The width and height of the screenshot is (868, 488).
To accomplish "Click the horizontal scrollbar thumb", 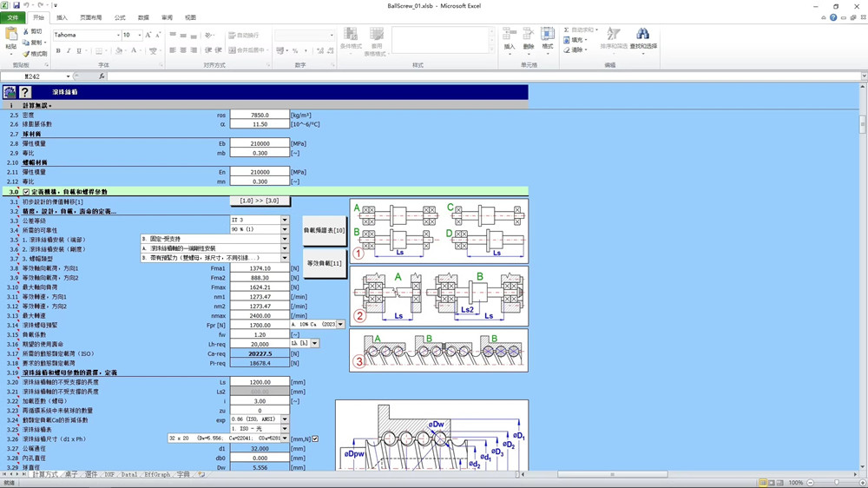I will (x=612, y=475).
